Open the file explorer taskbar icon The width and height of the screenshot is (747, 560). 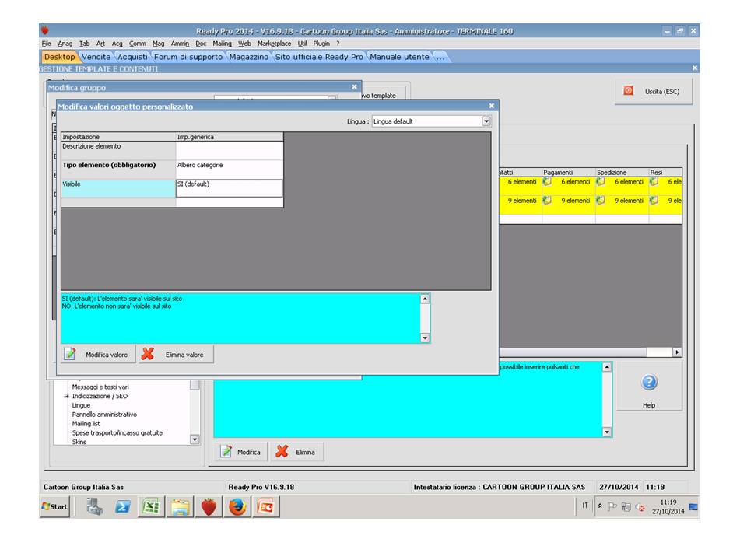180,506
